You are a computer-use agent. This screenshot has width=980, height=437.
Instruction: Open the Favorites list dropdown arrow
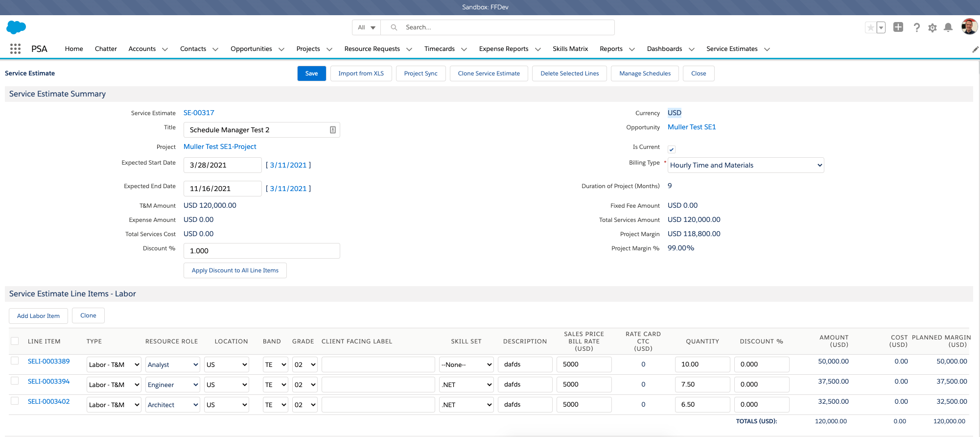click(x=881, y=27)
